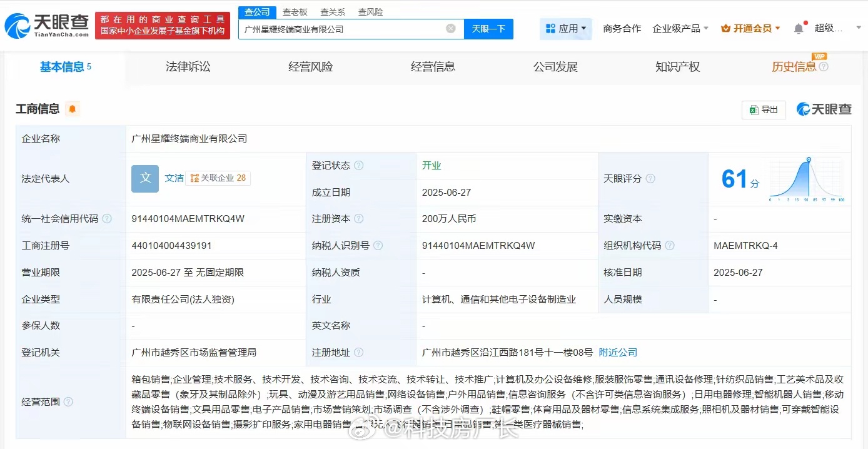This screenshot has height=449, width=868.
Task: Click the 有限责任公司(法人独资) company type
Action: 183,300
